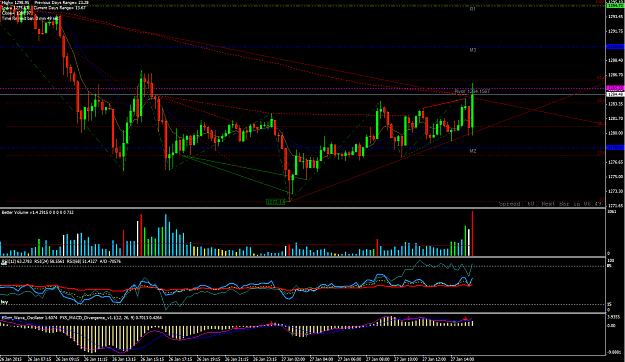Click the white current price tag on the axis
Screen dimensions: 625x362
point(615,94)
